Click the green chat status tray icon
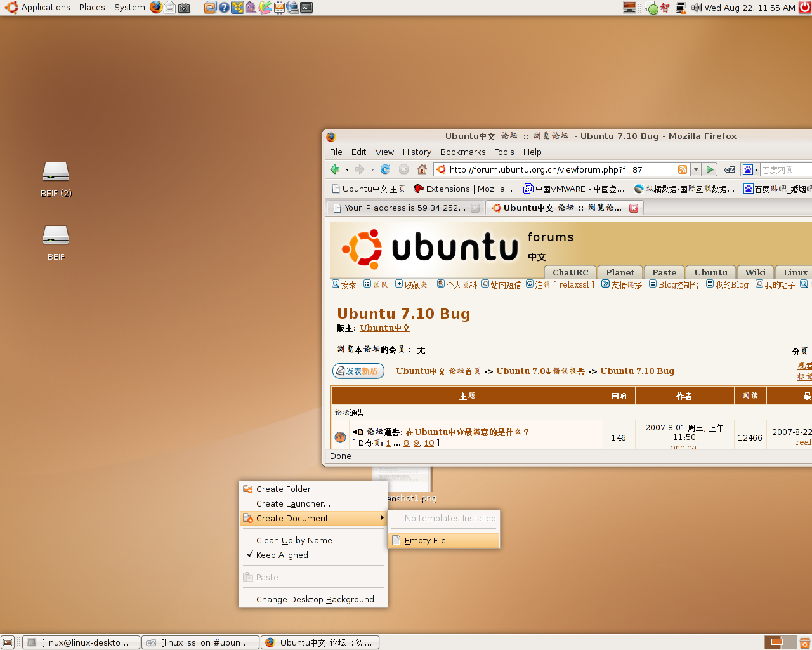This screenshot has width=812, height=650. 652,8
